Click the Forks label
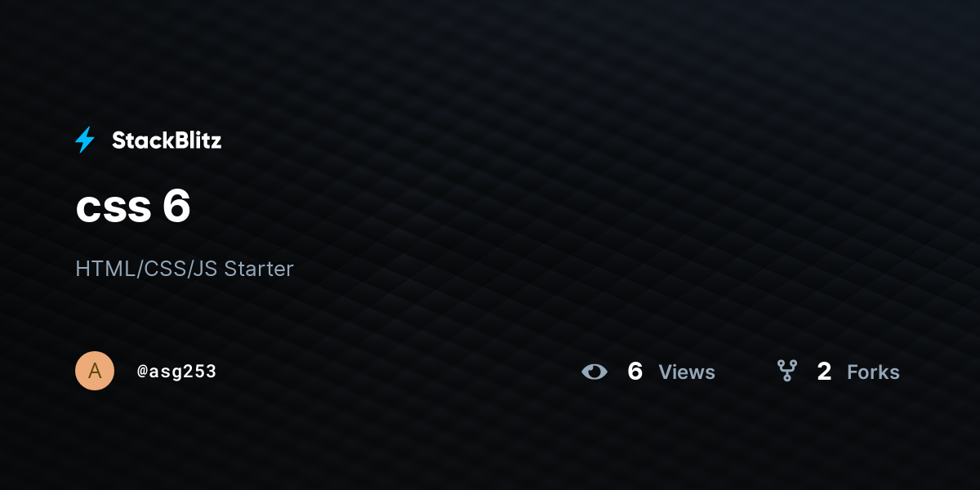 tap(873, 372)
